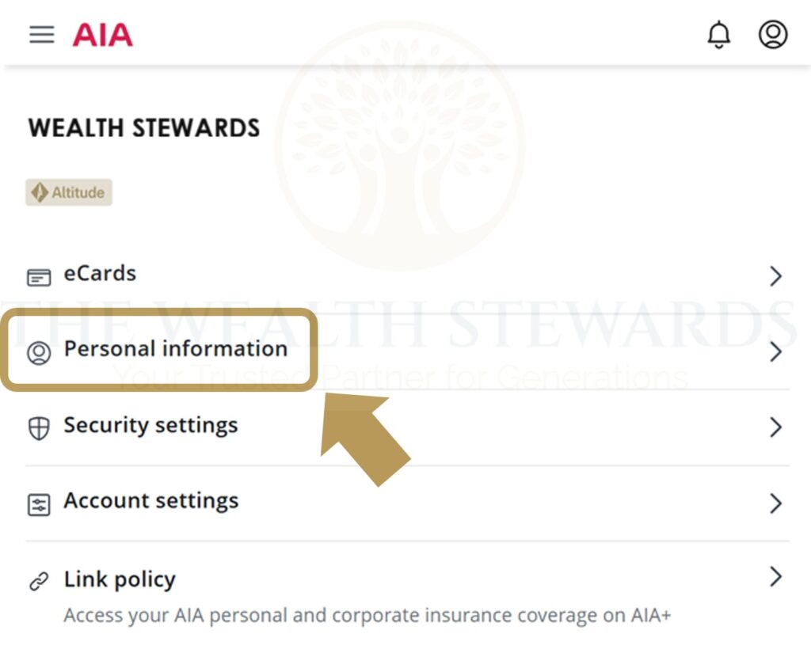
Task: Open the eCards menu item
Action: pos(100,274)
